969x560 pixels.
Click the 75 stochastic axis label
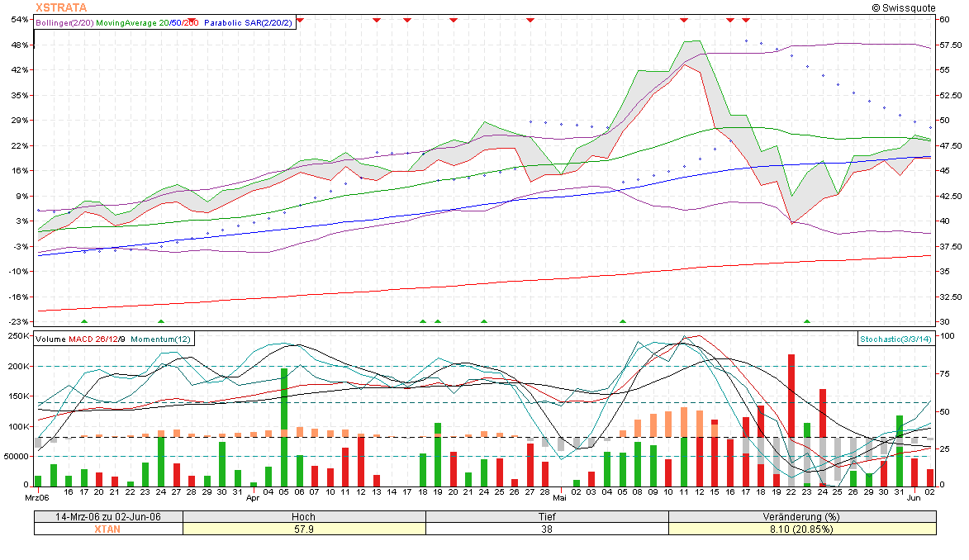[945, 373]
